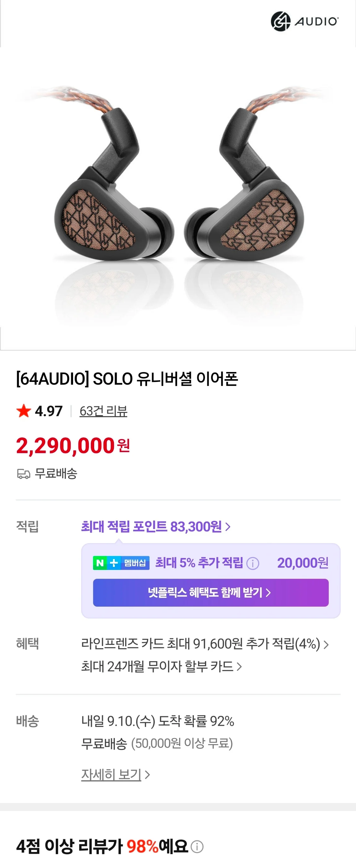Open info icon next to 98%예요

(x=197, y=846)
